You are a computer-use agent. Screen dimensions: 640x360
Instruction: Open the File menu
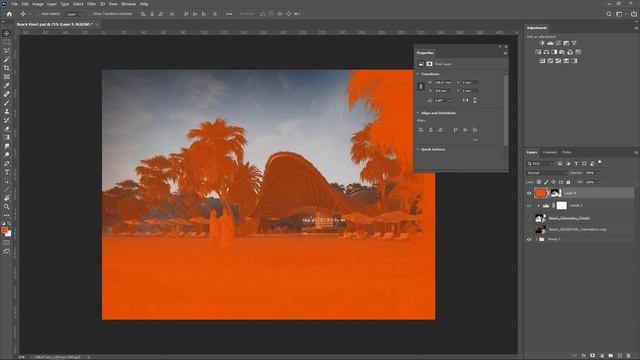(x=15, y=4)
